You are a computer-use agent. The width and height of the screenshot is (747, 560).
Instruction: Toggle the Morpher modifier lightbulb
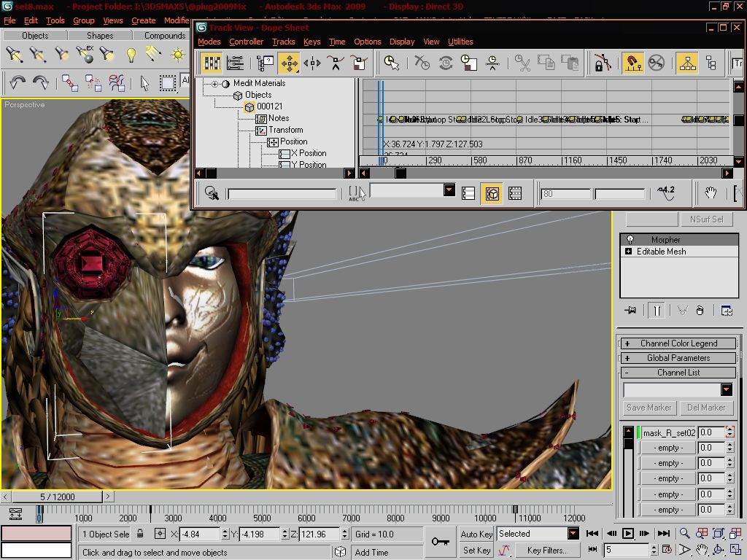[630, 239]
